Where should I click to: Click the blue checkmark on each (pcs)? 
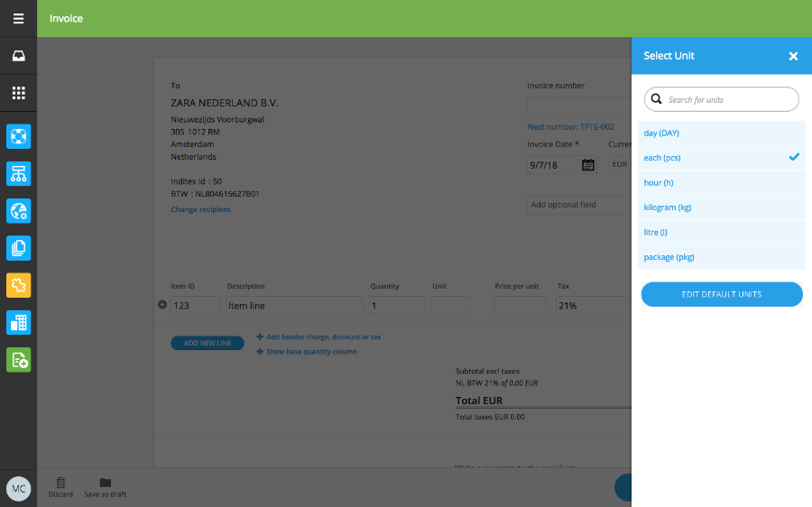pyautogui.click(x=794, y=157)
